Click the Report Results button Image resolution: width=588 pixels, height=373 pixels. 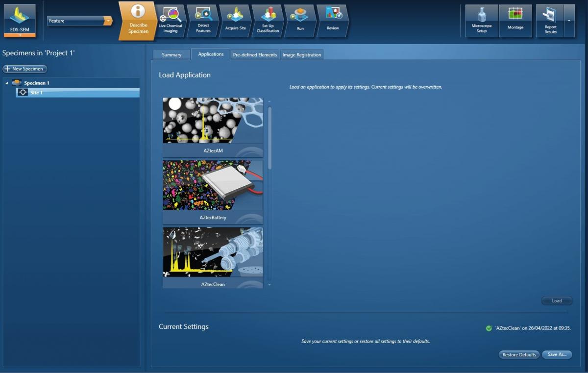coord(550,21)
